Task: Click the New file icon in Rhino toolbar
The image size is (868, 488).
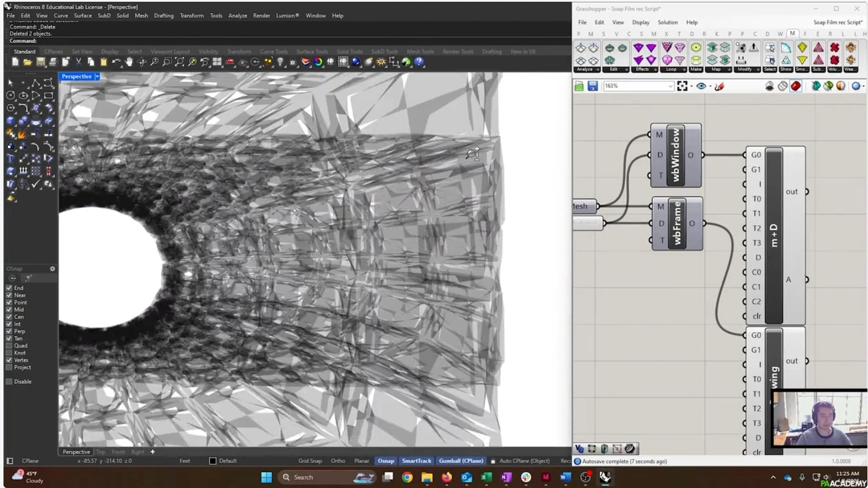Action: [x=15, y=62]
